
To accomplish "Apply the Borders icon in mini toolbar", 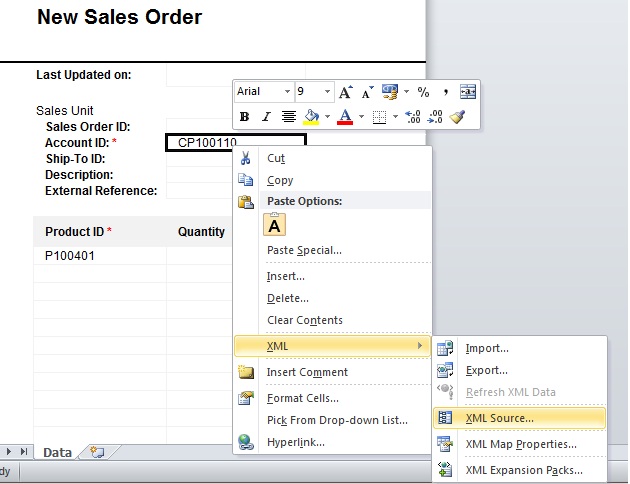I will 379,117.
